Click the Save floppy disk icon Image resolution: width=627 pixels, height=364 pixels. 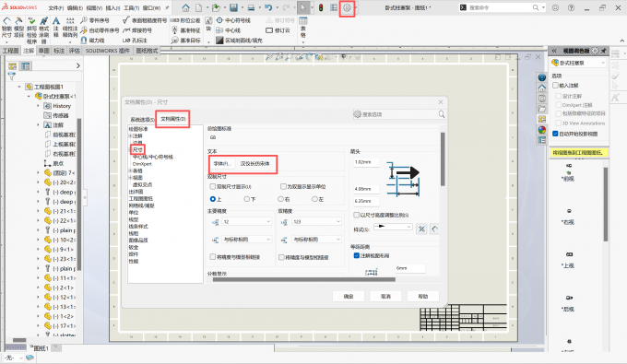pyautogui.click(x=234, y=7)
